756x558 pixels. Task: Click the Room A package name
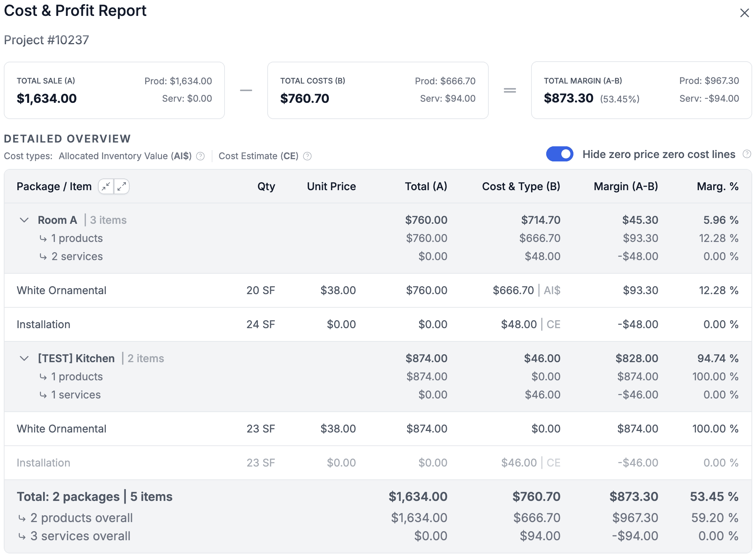tap(57, 220)
